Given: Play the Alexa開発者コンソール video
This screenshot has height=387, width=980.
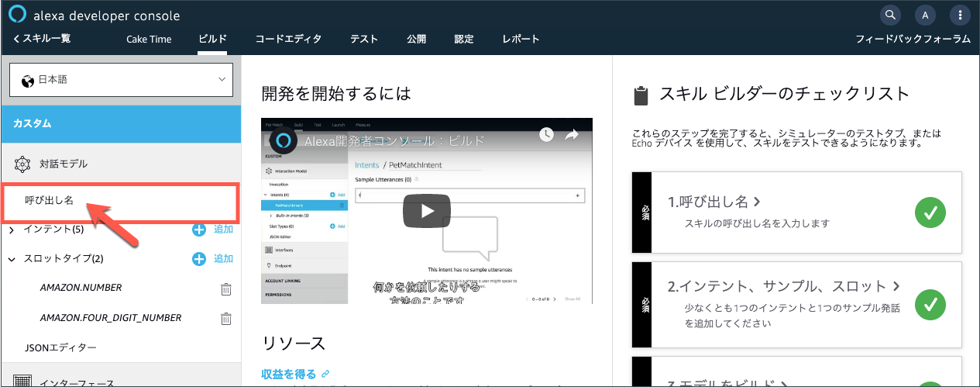Looking at the screenshot, I should (x=426, y=211).
